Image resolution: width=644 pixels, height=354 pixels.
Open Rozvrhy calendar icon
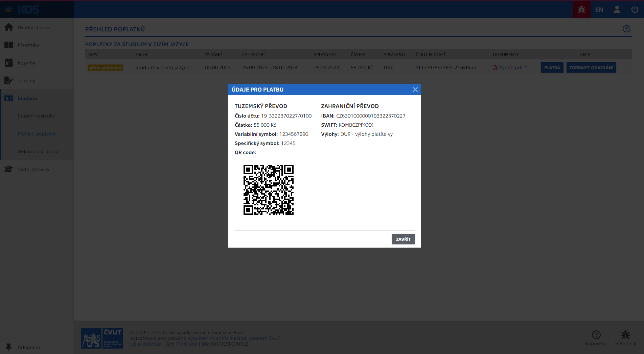point(9,63)
